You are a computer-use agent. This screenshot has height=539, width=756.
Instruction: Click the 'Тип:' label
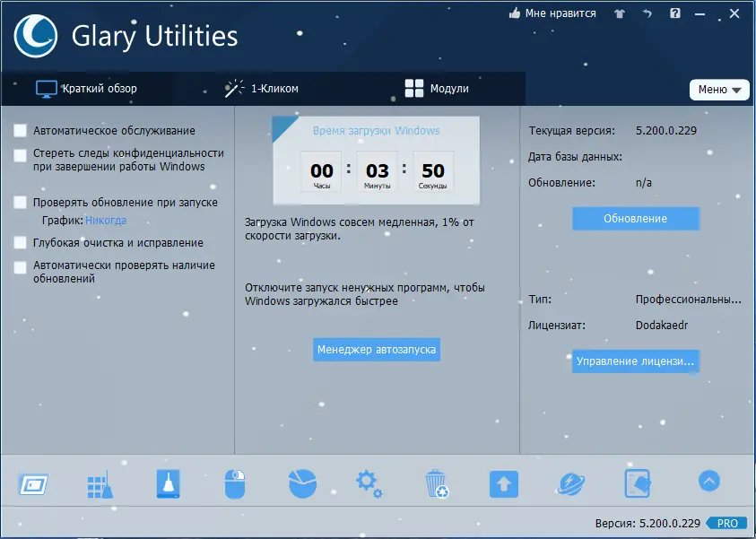point(540,300)
